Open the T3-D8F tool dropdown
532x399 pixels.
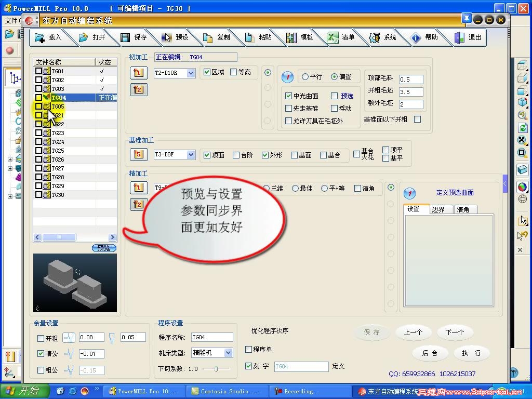(x=191, y=155)
